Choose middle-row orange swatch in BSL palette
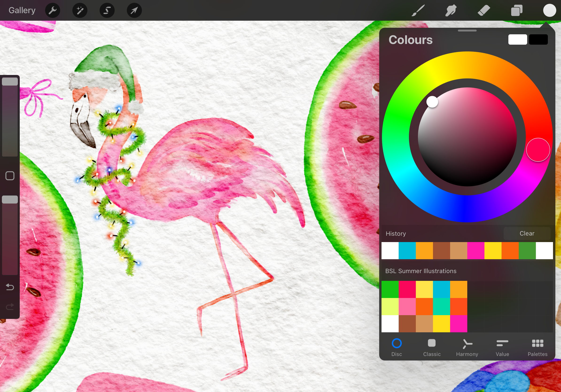This screenshot has height=392, width=561. pos(425,306)
